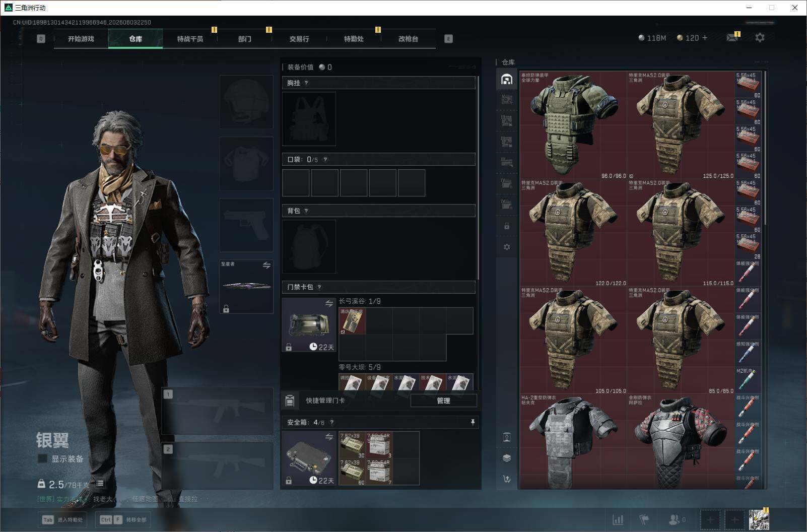
Task: Switch to the 特战干员 tab
Action: pos(190,39)
